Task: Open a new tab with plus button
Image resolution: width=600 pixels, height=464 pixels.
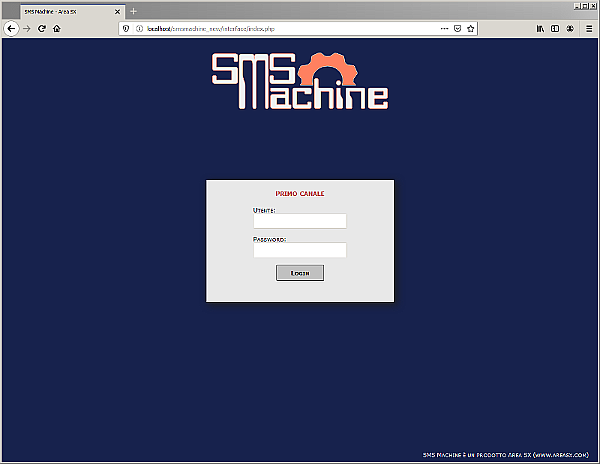Action: (x=133, y=11)
